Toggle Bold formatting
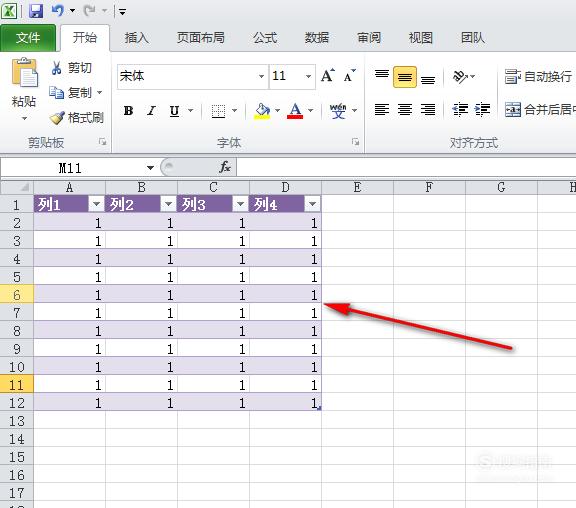This screenshot has width=576, height=508. 128,111
